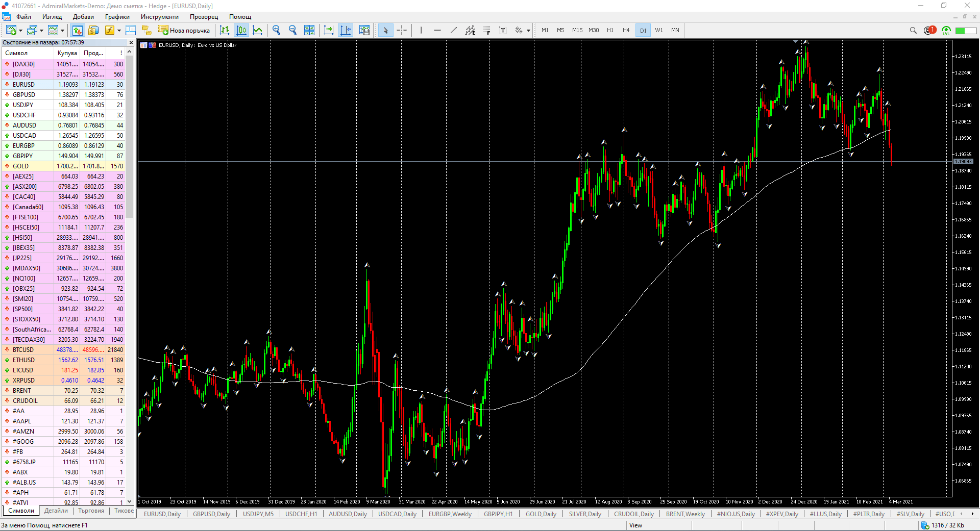Toggle chart auto scroll
980x531 pixels.
pos(329,30)
